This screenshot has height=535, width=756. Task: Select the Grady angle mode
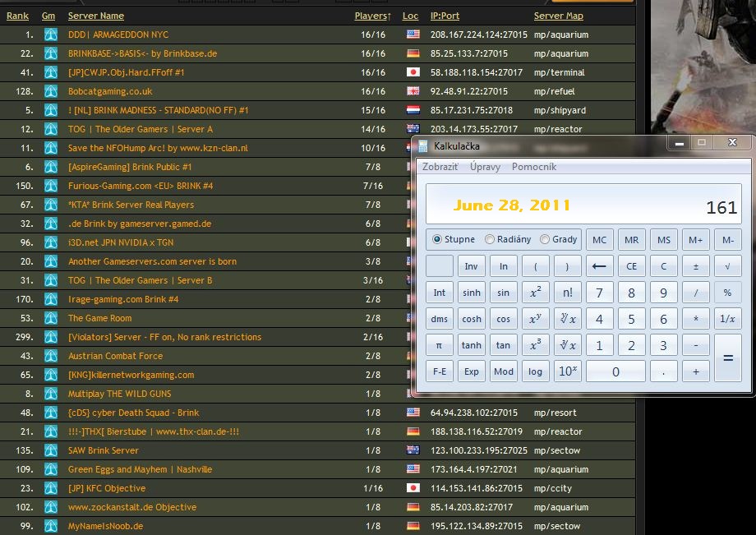coord(544,240)
